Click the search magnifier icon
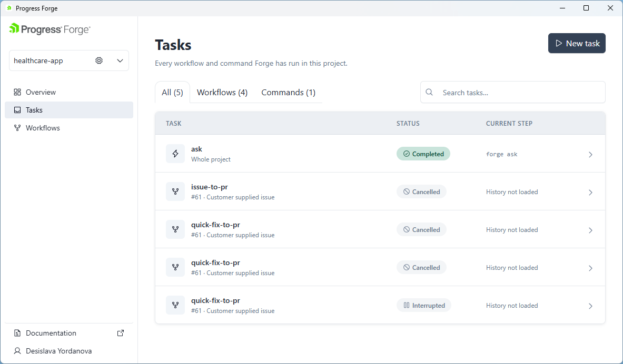 click(429, 92)
